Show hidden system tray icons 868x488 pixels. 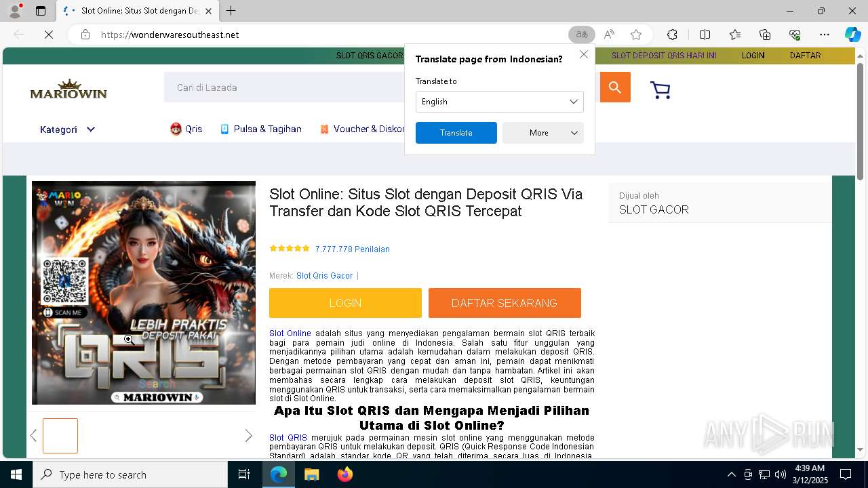731,474
